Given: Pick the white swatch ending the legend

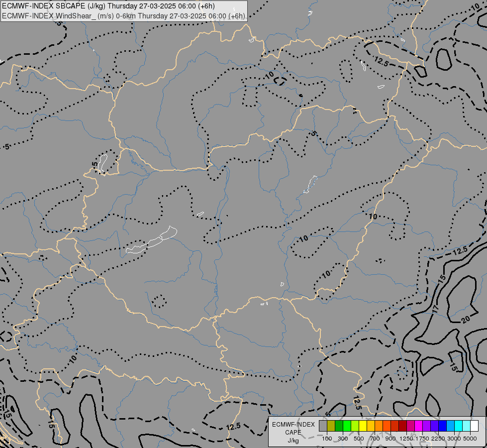Looking at the screenshot, I should tap(474, 426).
